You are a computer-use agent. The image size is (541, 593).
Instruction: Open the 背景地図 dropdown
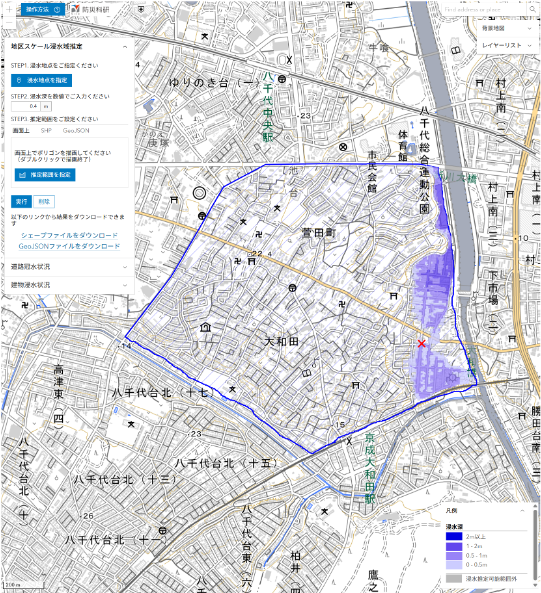pos(507,28)
